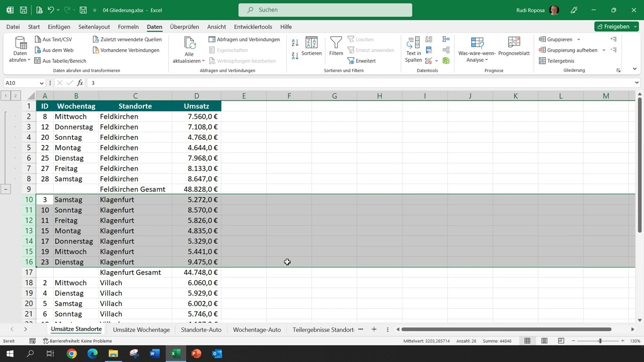Click the Duplikate entfernen icon
The height and width of the screenshot is (362, 644).
point(429,50)
